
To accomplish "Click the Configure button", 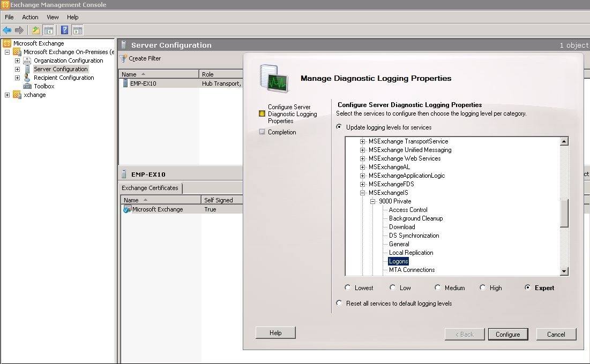I will click(507, 335).
